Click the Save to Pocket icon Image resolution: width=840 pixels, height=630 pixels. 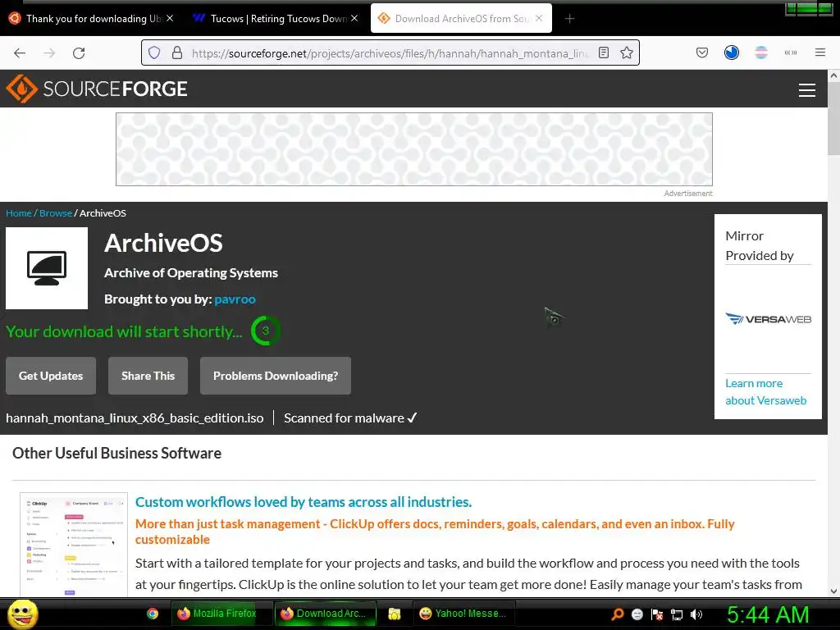(702, 52)
